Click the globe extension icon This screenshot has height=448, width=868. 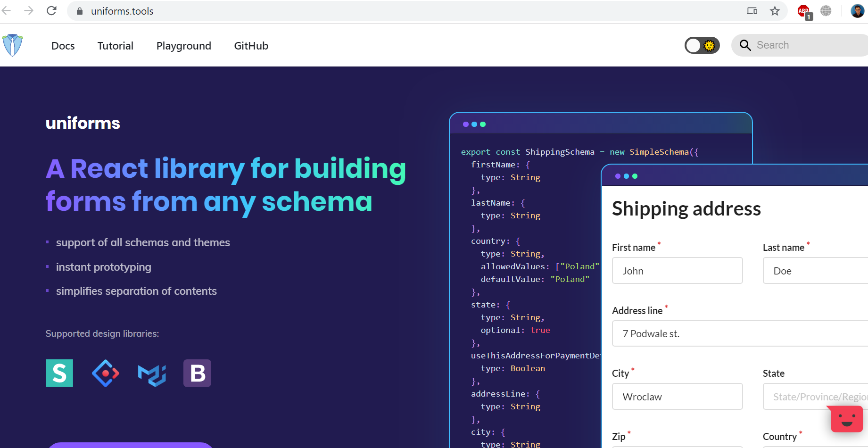826,11
